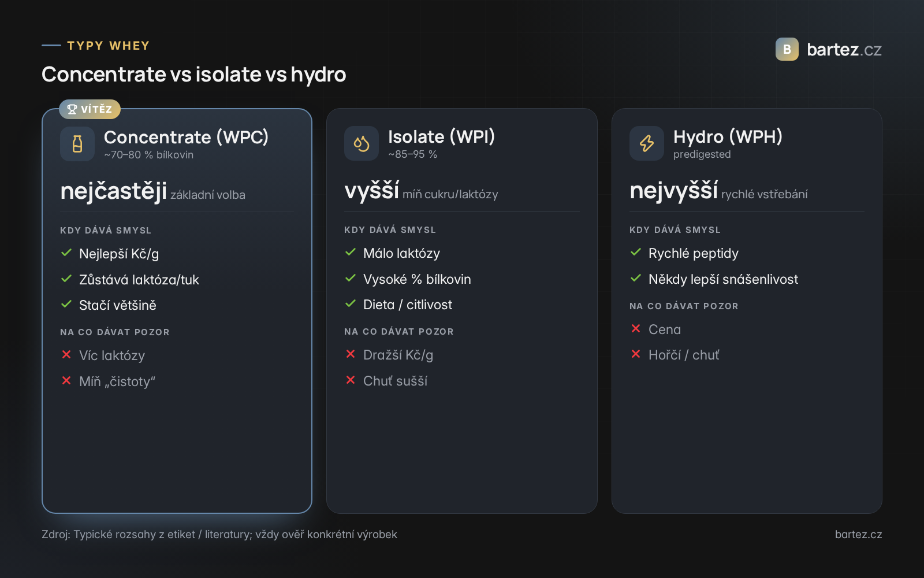Click the Zdroj source note at bottom

[x=219, y=535]
